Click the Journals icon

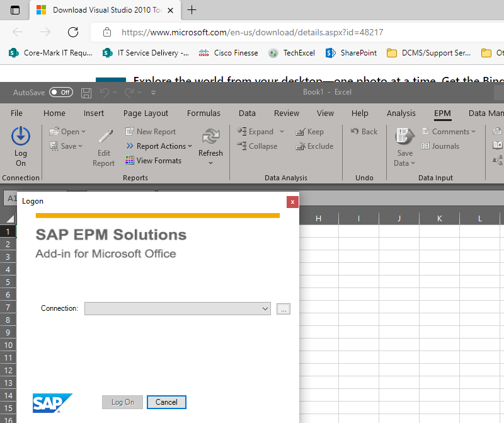point(425,146)
